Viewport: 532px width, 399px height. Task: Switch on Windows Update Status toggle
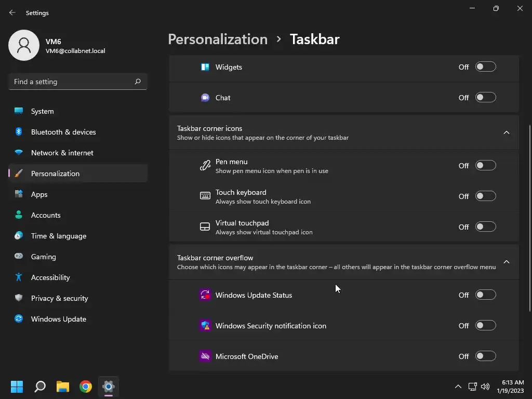(x=486, y=295)
